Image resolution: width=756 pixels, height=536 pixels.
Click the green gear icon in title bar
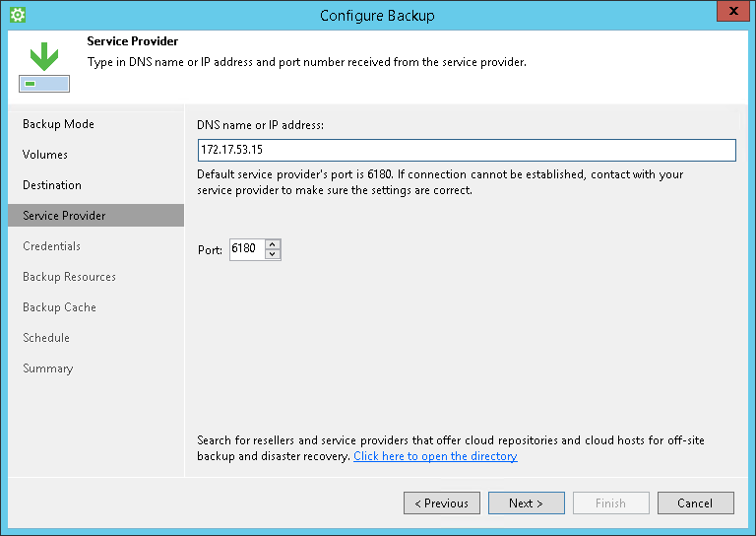(x=17, y=15)
